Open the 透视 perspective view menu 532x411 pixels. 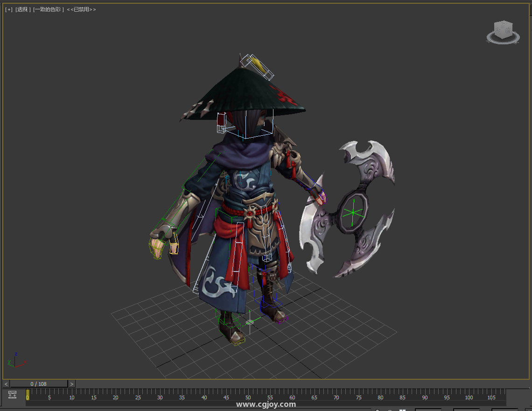pos(23,9)
